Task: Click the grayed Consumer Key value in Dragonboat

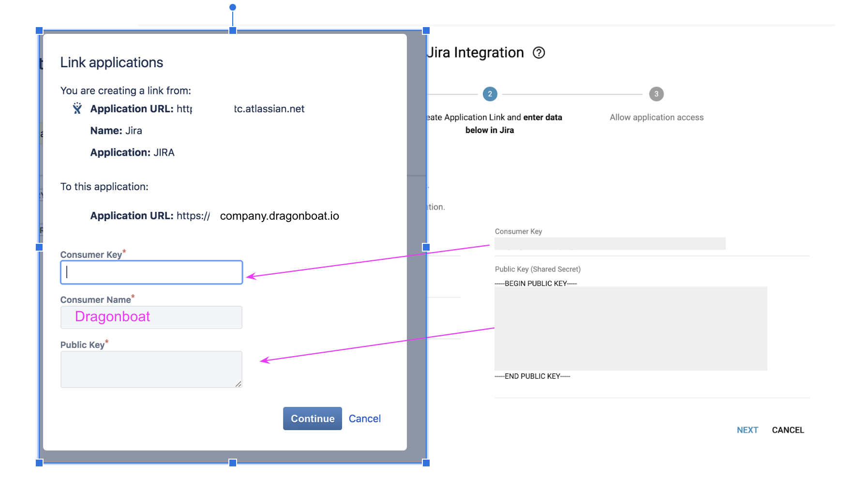Action: point(610,244)
